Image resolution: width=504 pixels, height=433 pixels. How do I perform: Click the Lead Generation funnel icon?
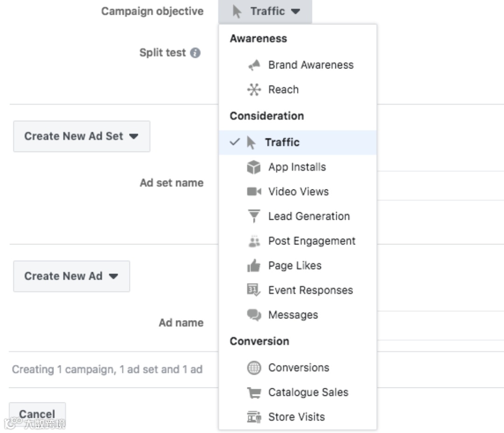click(x=254, y=216)
